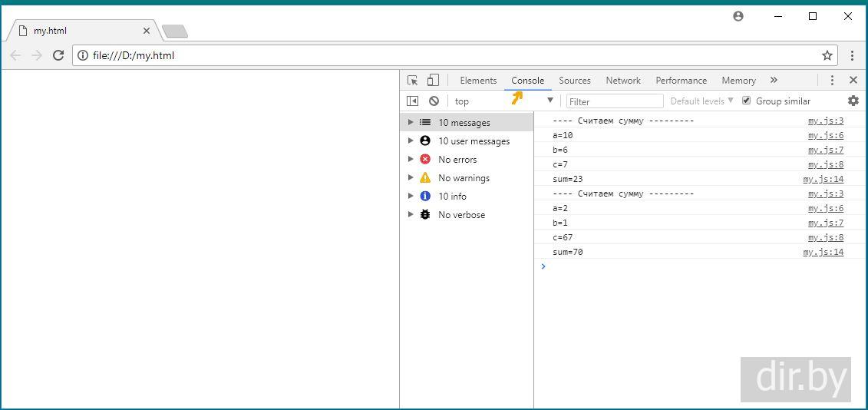868x410 pixels.
Task: Switch to the Network tab
Action: [622, 80]
